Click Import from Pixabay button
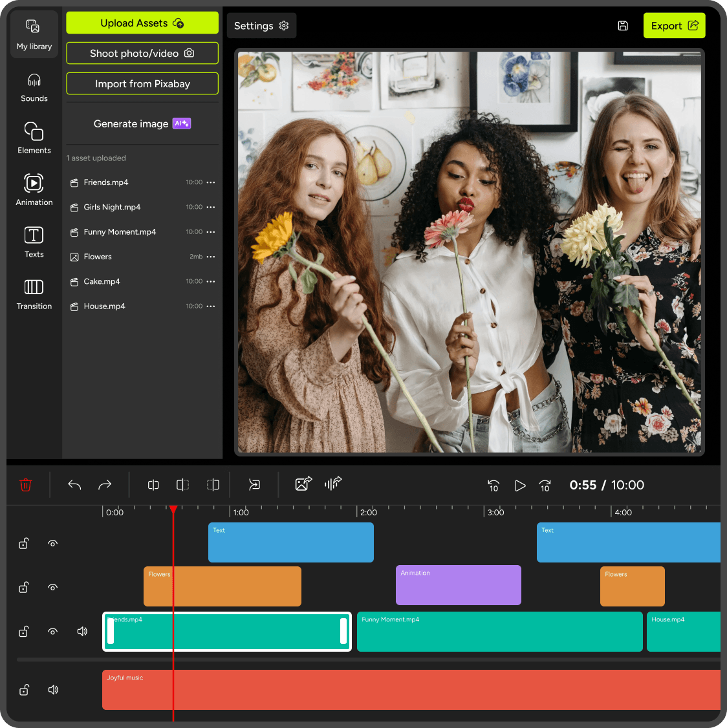727x728 pixels. click(x=142, y=83)
